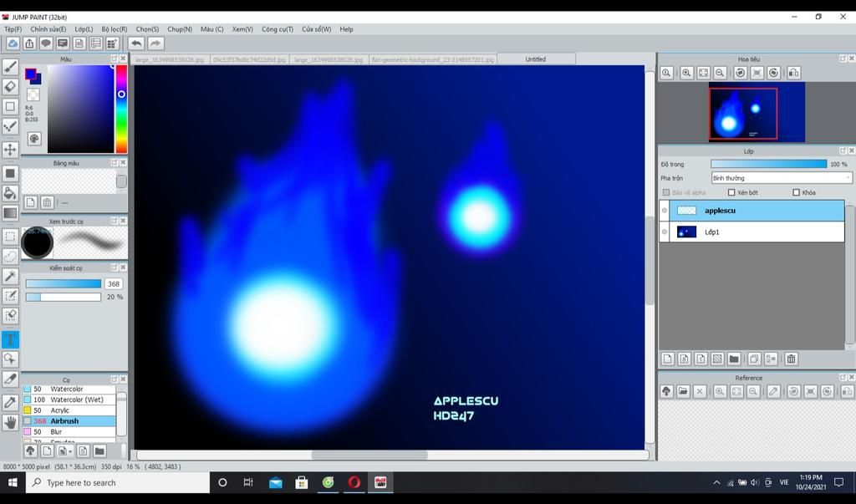The height and width of the screenshot is (504, 856).
Task: Open the Pha trộn blend mode dropdown
Action: tap(781, 178)
